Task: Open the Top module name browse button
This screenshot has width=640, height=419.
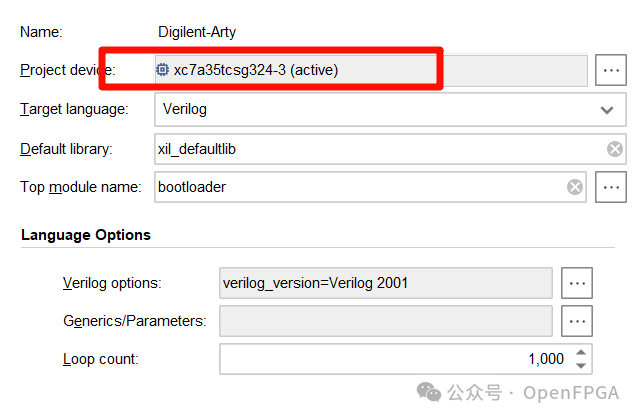Action: click(x=611, y=187)
